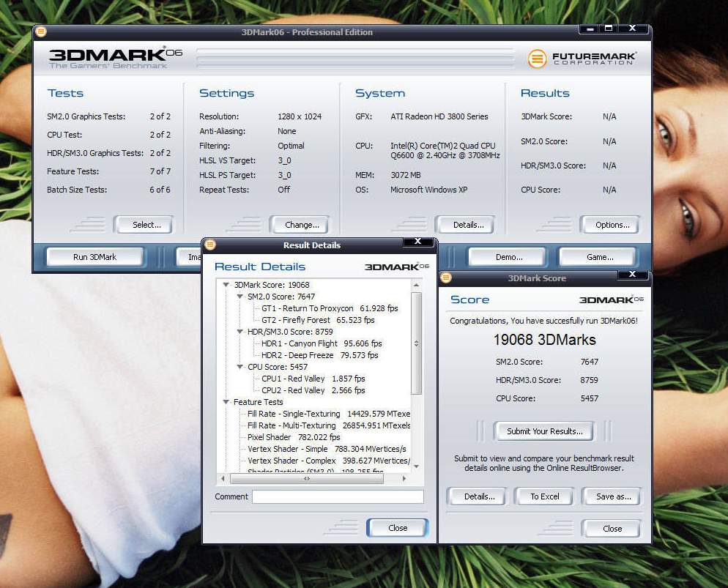The height and width of the screenshot is (588, 728).
Task: Open the Change... settings button
Action: [300, 225]
